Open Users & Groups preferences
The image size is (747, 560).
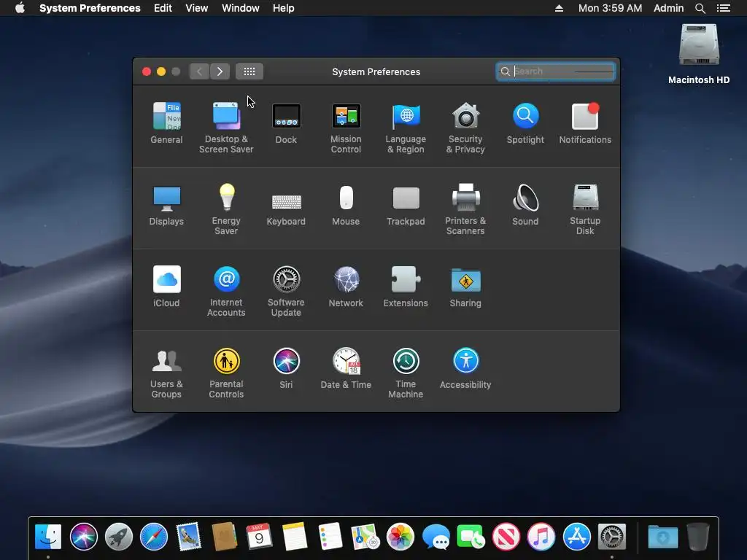(x=166, y=373)
